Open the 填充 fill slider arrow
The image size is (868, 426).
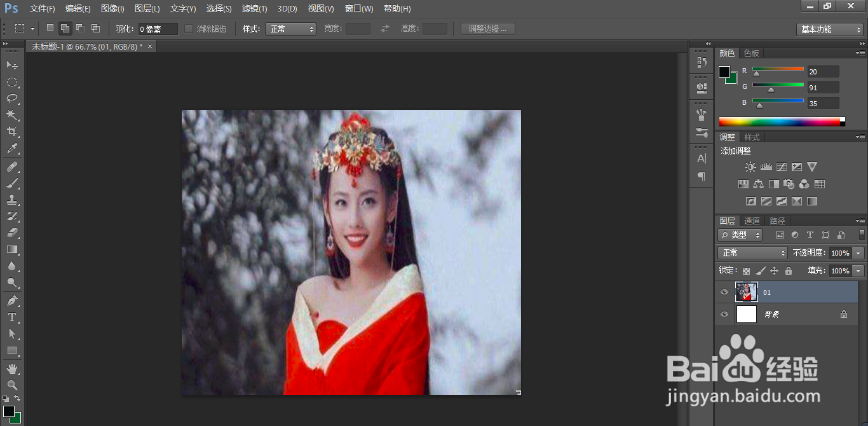(x=859, y=271)
